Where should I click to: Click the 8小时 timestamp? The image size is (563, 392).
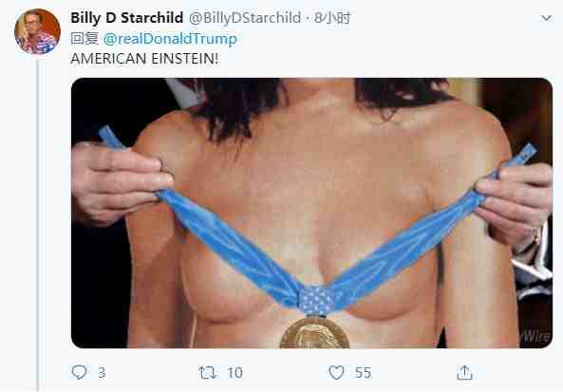coord(332,18)
